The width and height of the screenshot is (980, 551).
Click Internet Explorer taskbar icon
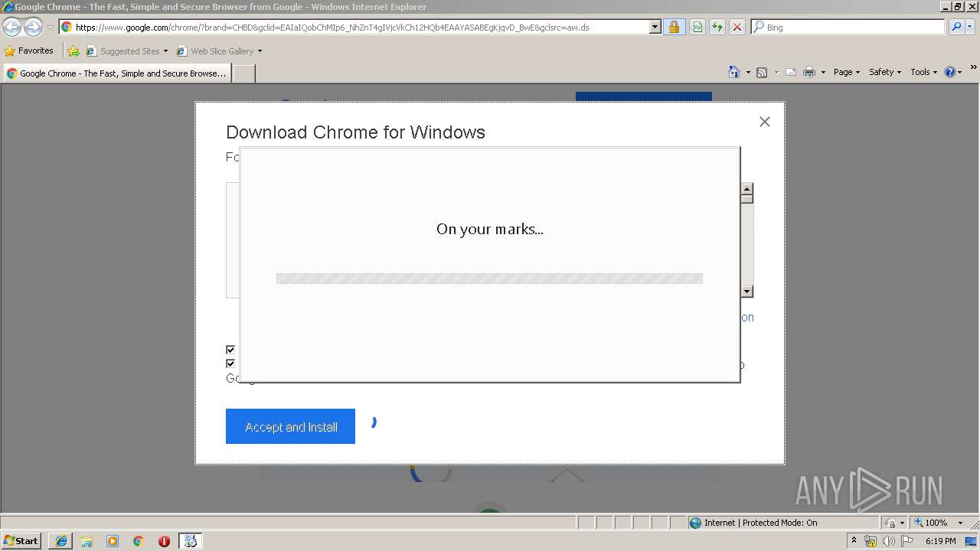[60, 541]
